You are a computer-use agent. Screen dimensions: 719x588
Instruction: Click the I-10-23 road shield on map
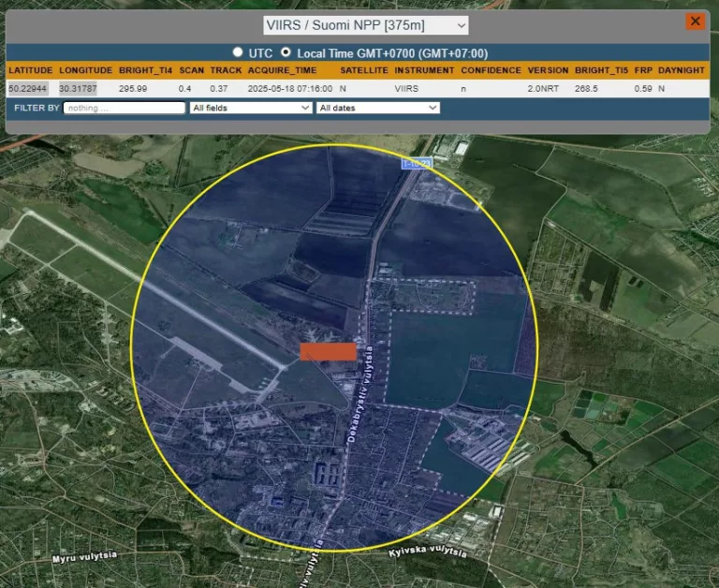(x=415, y=164)
